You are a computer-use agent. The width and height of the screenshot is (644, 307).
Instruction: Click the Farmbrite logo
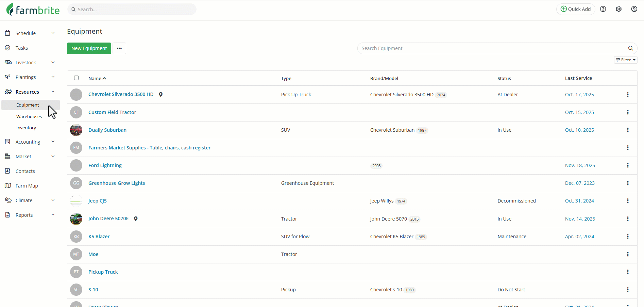[x=33, y=10]
